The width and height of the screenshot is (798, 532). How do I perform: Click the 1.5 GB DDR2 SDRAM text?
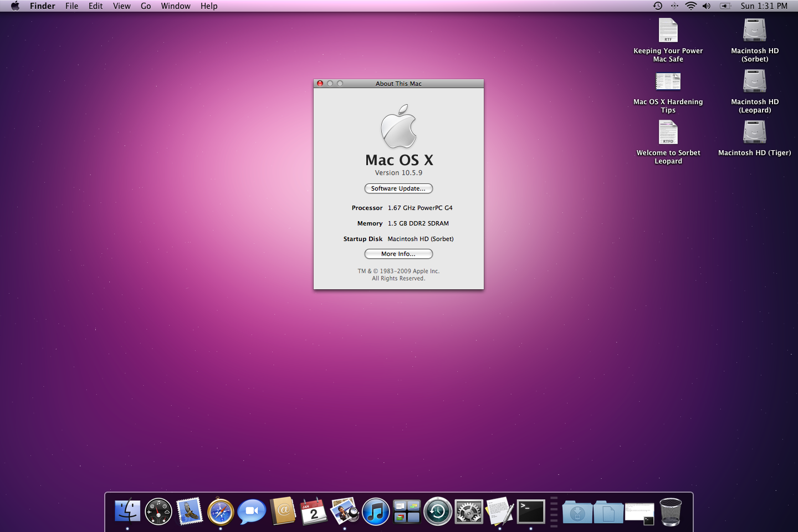coord(418,223)
